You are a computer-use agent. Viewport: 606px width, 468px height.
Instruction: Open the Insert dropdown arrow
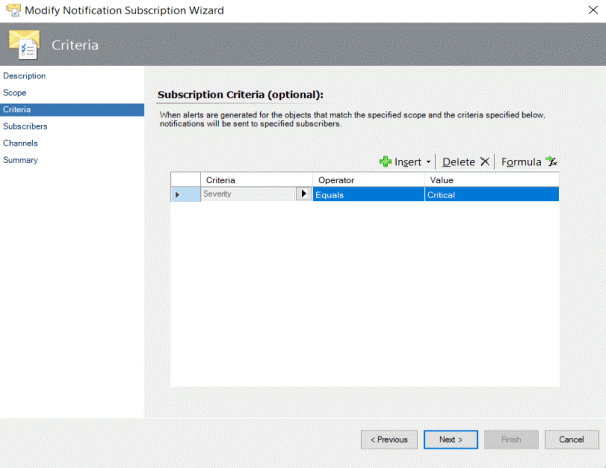point(429,162)
